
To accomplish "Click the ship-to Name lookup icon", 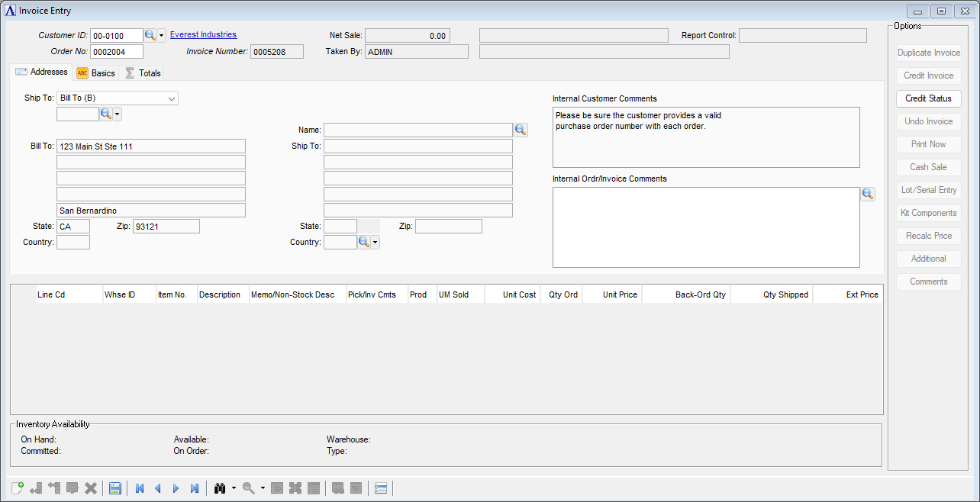I will pyautogui.click(x=521, y=130).
